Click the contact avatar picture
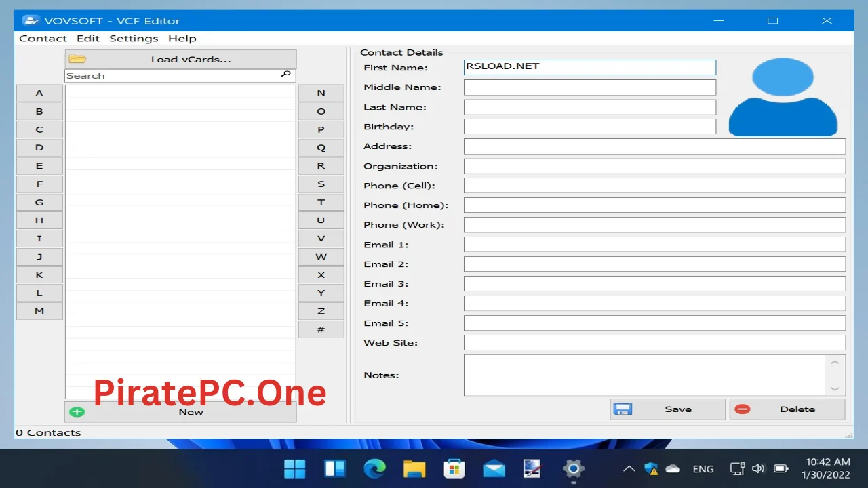Image resolution: width=868 pixels, height=488 pixels. point(783,97)
